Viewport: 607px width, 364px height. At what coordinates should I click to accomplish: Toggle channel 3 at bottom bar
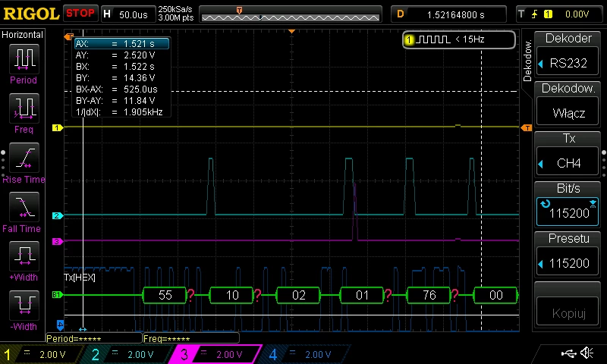click(x=215, y=354)
